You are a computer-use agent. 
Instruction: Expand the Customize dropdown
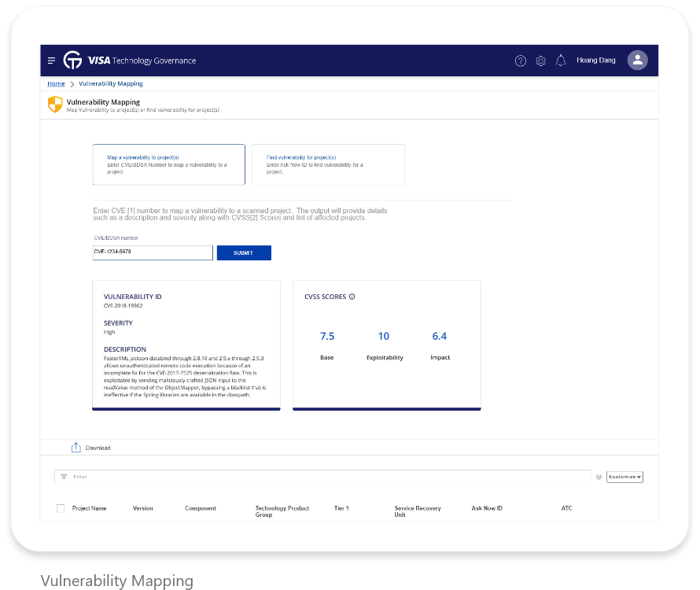point(624,477)
